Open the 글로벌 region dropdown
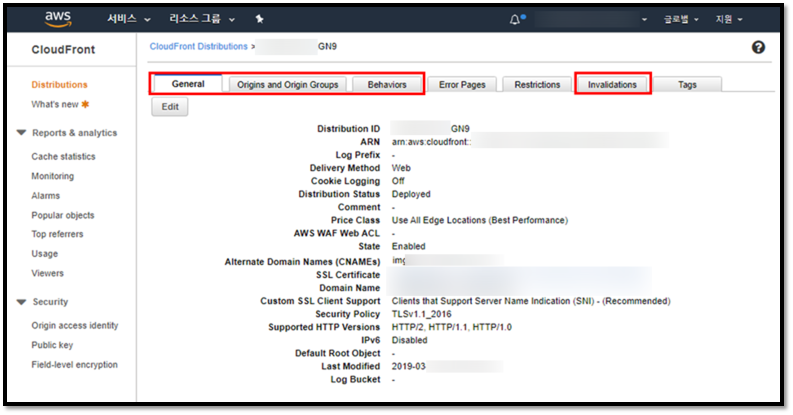 point(681,19)
